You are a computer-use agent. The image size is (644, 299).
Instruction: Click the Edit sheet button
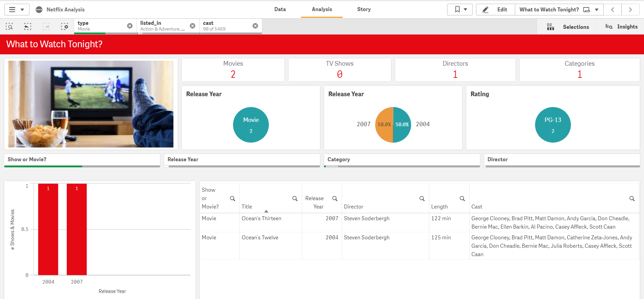(x=495, y=9)
